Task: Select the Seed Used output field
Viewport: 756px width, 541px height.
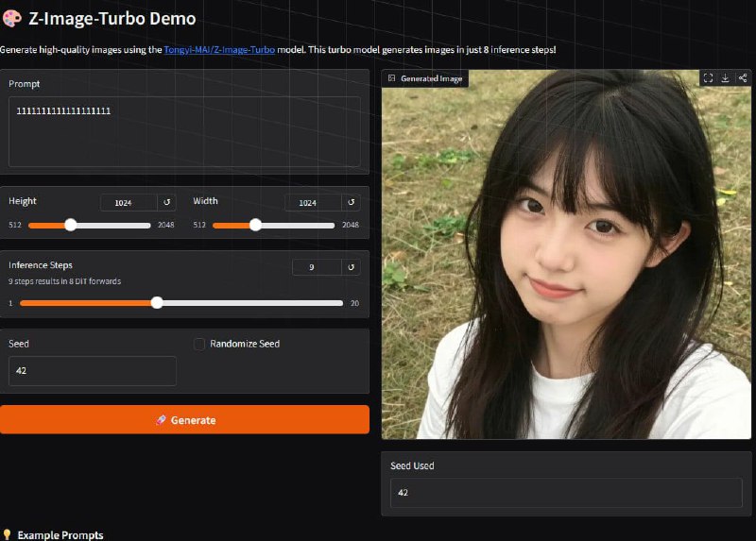Action: [x=565, y=493]
